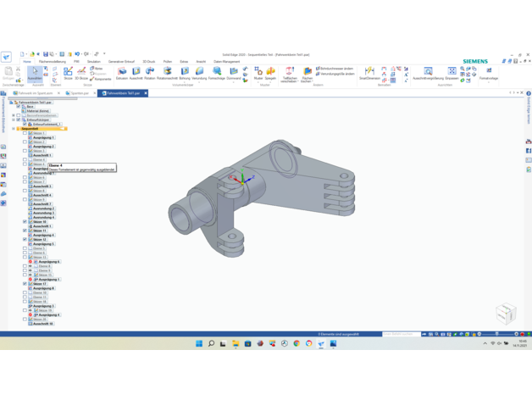Collapse the Sequentiell tree node
This screenshot has height=400, width=532.
click(x=14, y=129)
